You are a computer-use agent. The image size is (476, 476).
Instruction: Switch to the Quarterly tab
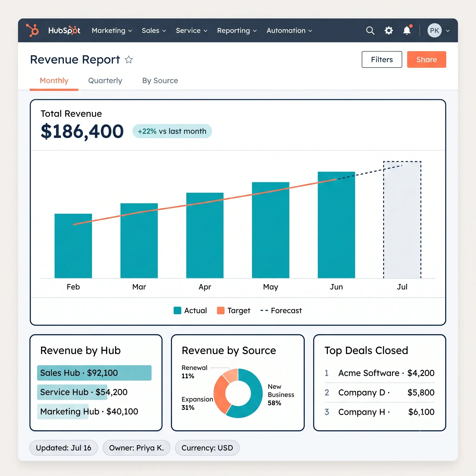tap(105, 81)
